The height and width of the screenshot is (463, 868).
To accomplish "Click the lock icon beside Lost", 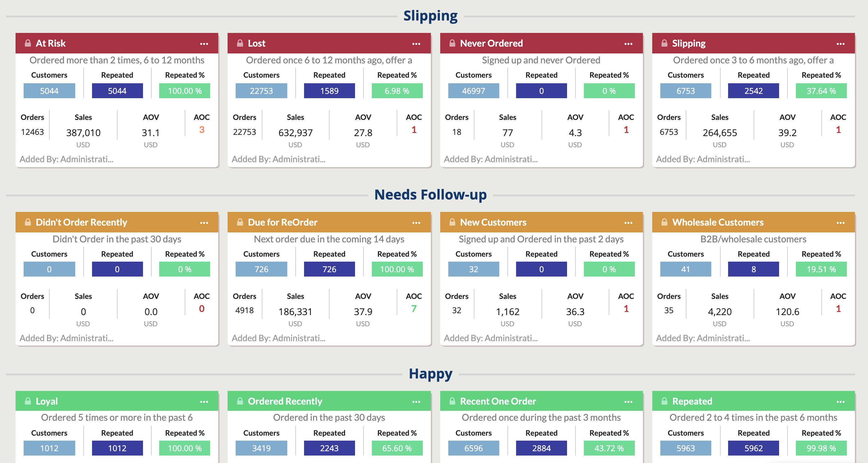I will click(x=240, y=44).
